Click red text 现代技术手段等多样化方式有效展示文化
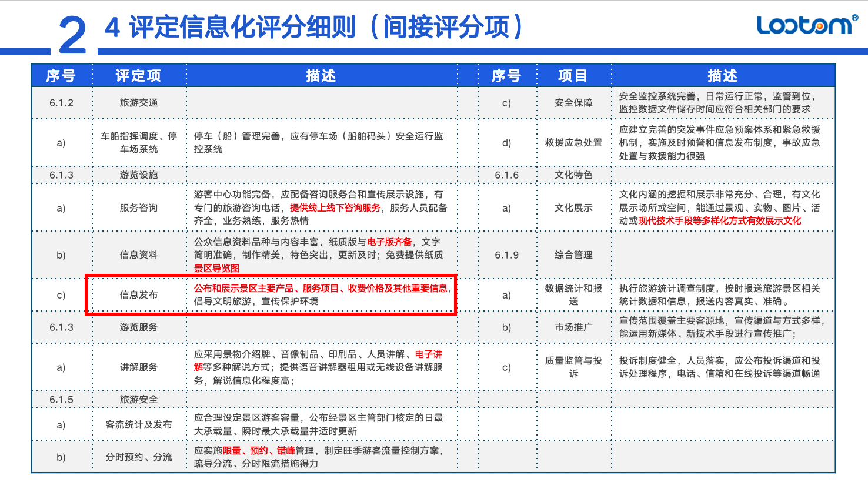Image resolution: width=868 pixels, height=489 pixels. (x=720, y=221)
